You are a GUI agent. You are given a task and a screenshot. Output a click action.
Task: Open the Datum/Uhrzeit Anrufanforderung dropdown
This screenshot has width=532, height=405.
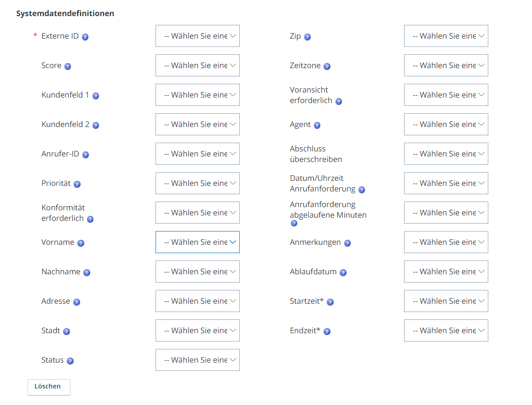click(446, 183)
